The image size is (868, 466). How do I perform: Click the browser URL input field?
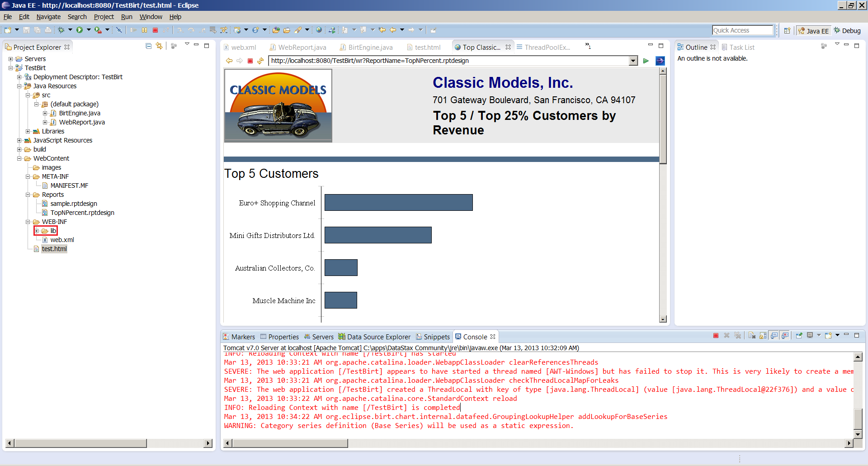point(449,61)
